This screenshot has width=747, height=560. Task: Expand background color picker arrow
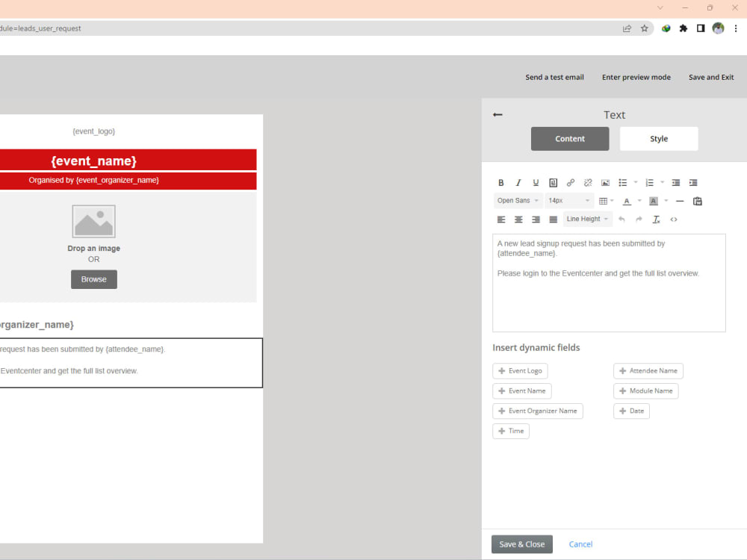coord(666,201)
